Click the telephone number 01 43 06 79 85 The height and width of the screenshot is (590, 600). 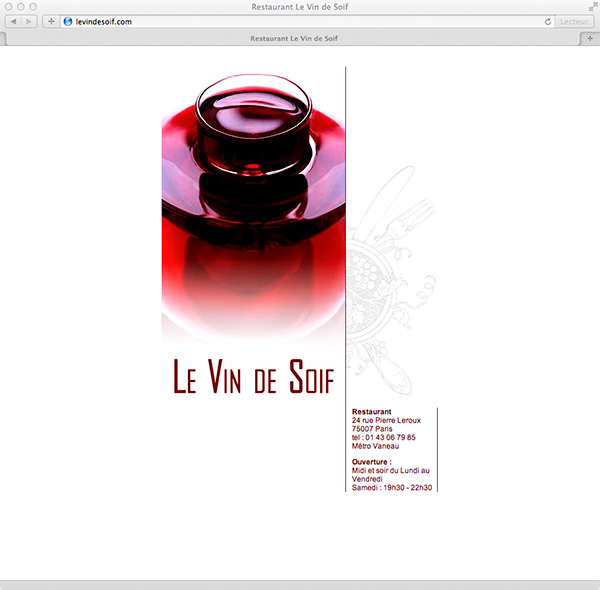click(384, 437)
